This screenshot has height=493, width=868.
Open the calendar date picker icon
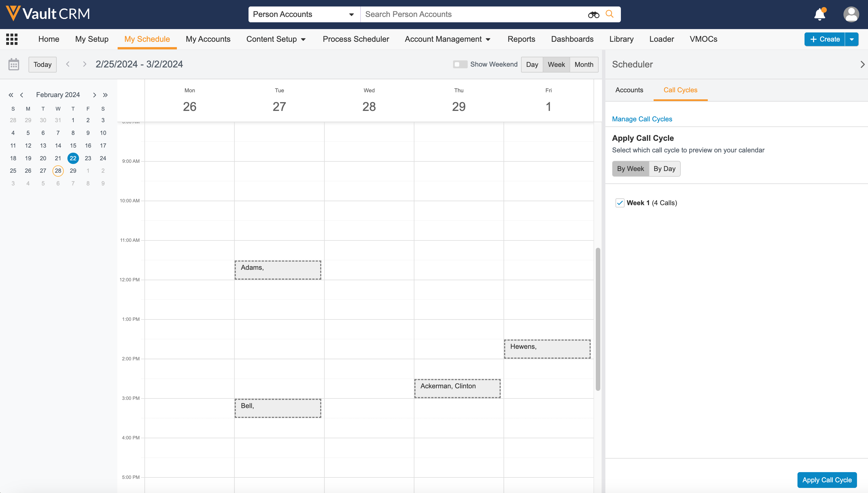(x=14, y=64)
